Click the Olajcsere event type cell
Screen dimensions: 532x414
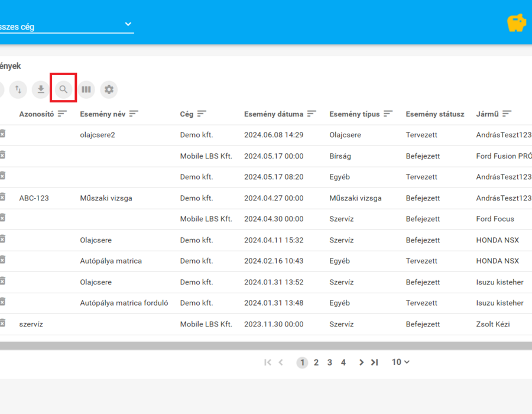345,135
